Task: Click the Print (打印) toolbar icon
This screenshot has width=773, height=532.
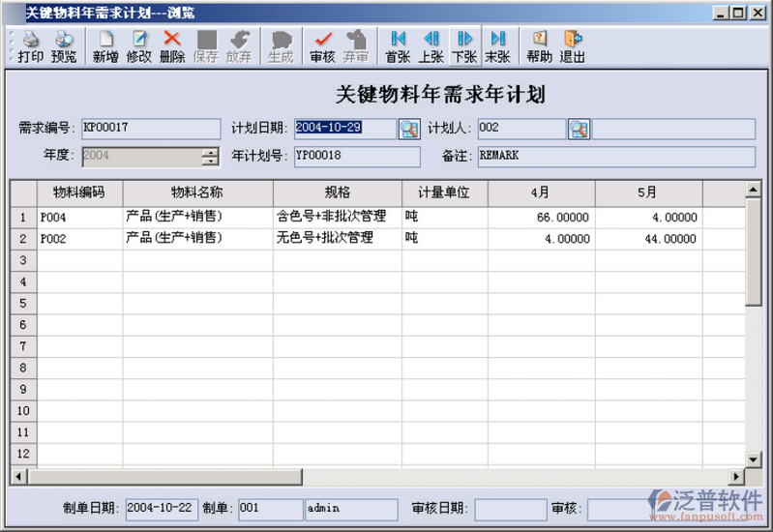Action: (x=30, y=46)
